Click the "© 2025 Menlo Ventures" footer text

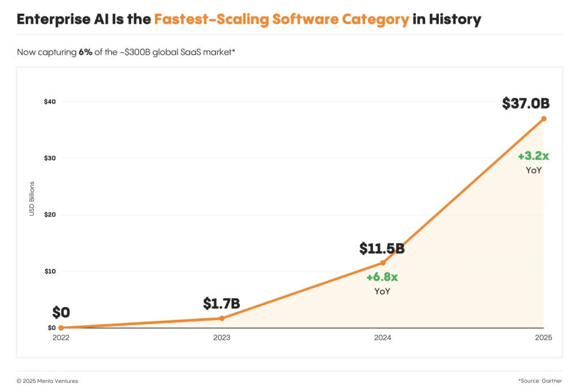tap(47, 381)
